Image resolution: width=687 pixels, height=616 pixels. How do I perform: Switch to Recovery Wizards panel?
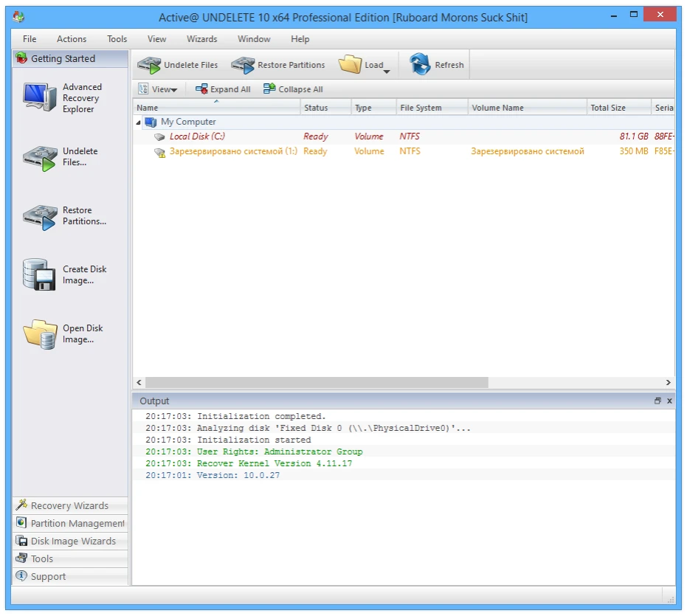69,505
